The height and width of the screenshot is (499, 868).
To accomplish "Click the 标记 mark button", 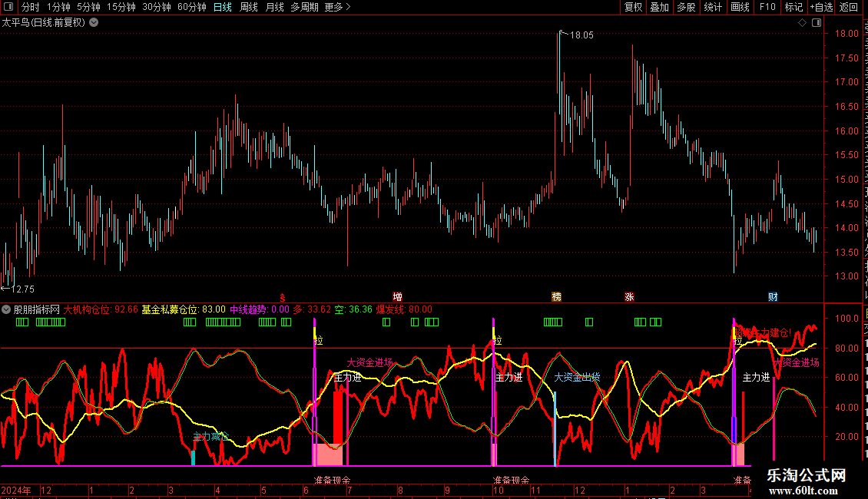I will coord(793,7).
